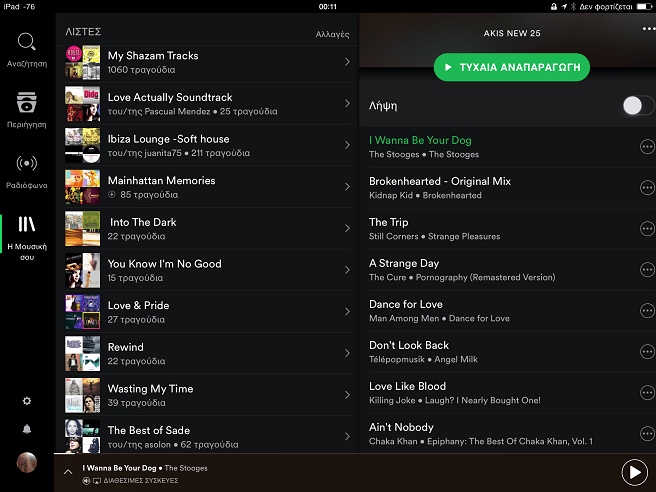The height and width of the screenshot is (492, 656).
Task: Tap the Rewind cover thumbnail
Action: pyautogui.click(x=82, y=353)
